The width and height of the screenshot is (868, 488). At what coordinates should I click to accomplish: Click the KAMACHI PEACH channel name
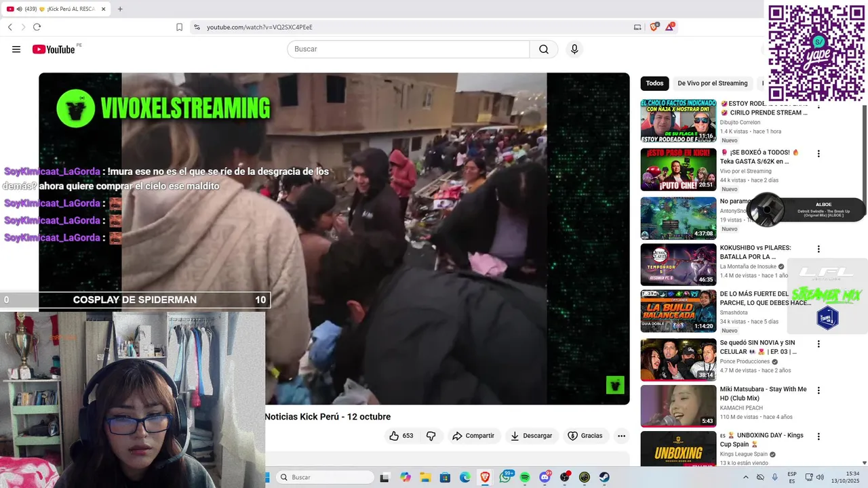tap(741, 408)
